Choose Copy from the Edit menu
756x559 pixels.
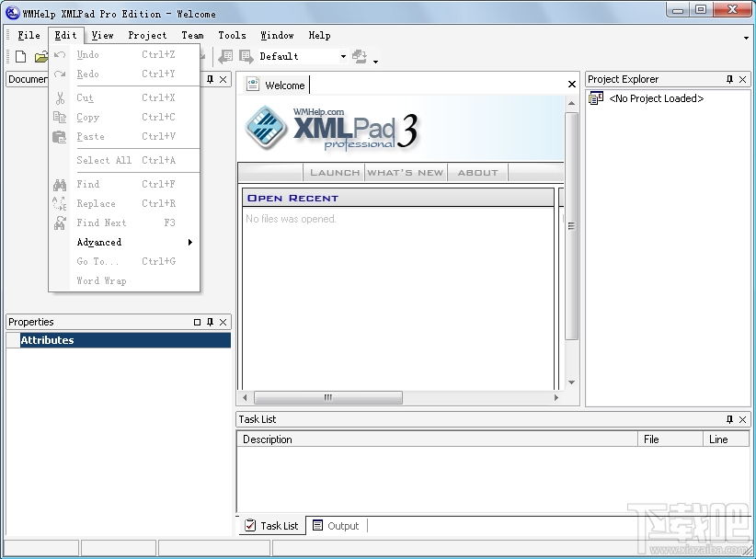click(124, 117)
